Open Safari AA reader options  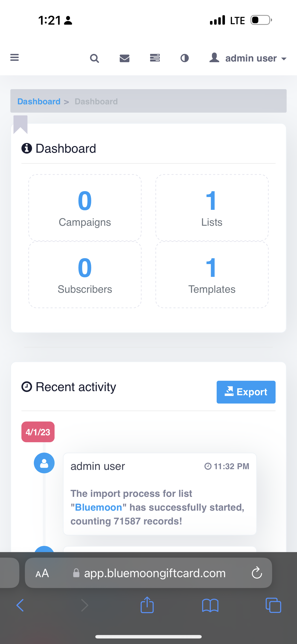pos(42,573)
